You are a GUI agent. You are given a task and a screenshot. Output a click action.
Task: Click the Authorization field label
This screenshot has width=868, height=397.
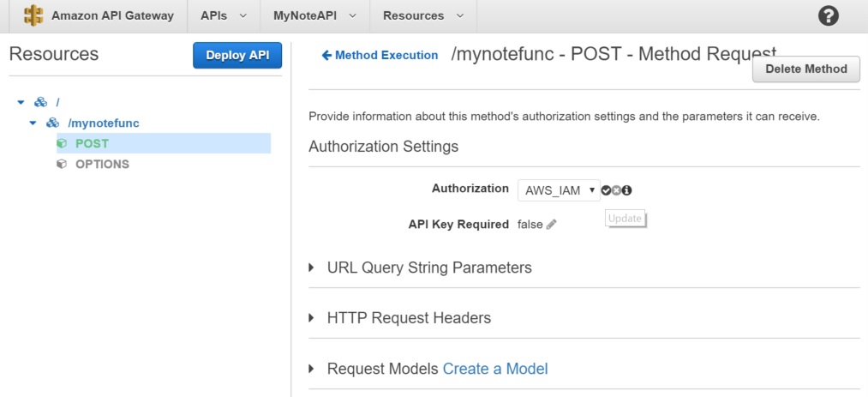[470, 189]
